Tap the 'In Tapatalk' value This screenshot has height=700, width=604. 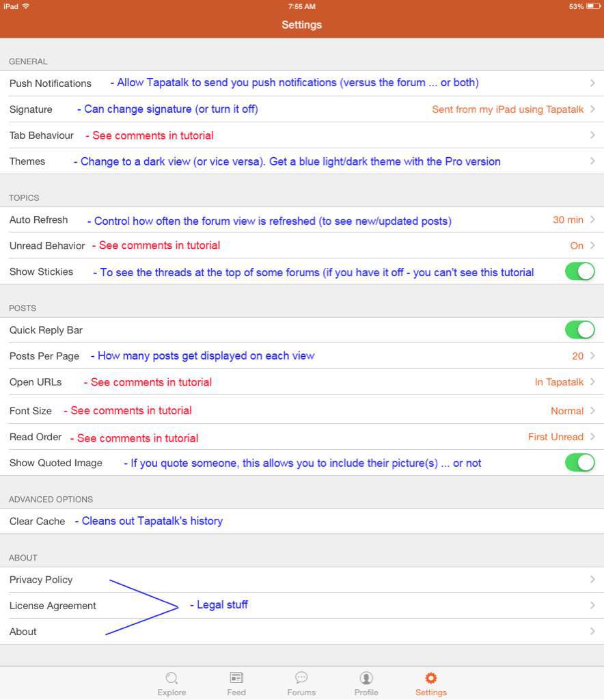pyautogui.click(x=559, y=382)
